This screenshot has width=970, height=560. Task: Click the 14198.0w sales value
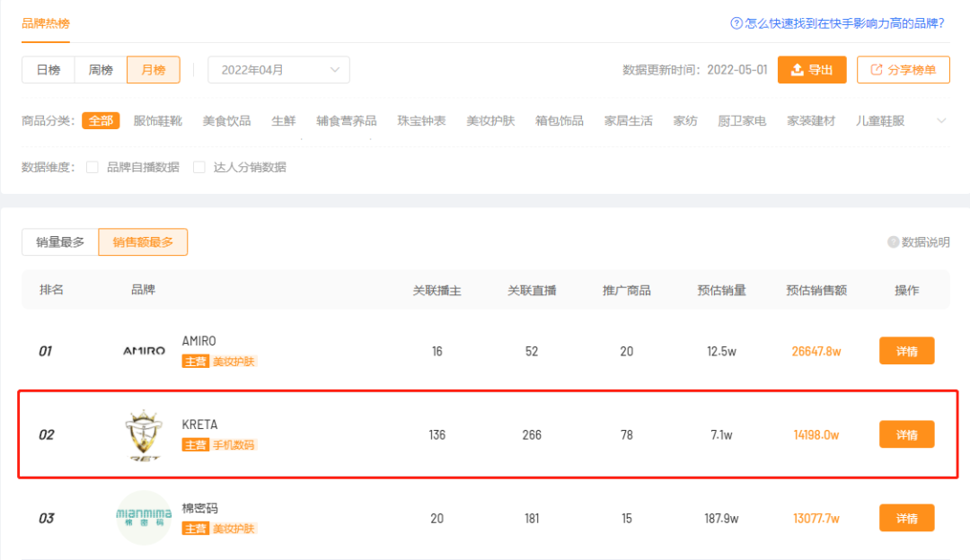[x=816, y=435]
